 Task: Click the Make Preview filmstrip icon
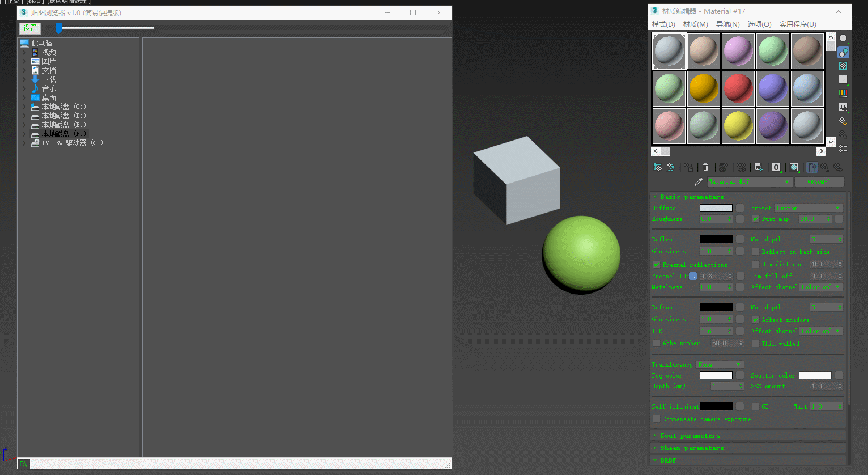[843, 107]
